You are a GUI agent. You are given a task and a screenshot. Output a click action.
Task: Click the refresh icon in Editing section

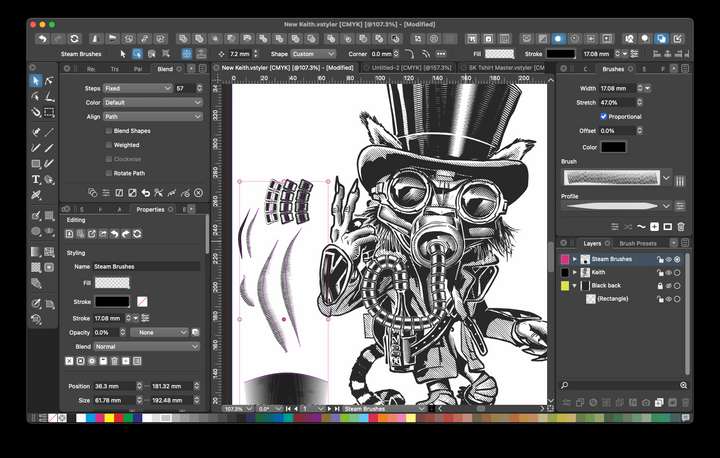click(x=137, y=234)
